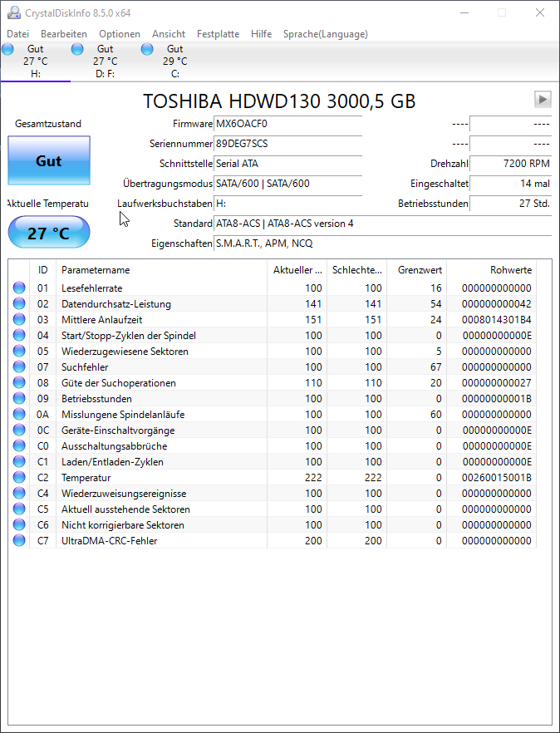Click status orb for Mittlere Anlaufzeit row
Image resolution: width=560 pixels, height=733 pixels.
click(19, 319)
